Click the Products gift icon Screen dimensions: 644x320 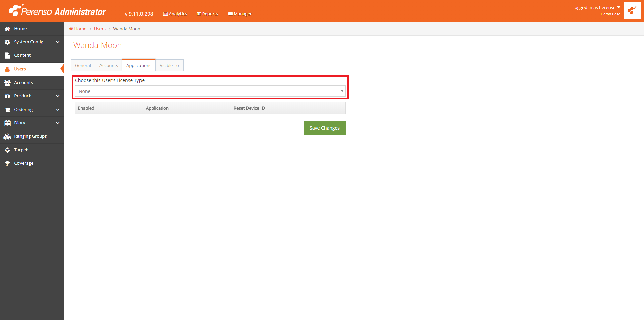(x=7, y=96)
